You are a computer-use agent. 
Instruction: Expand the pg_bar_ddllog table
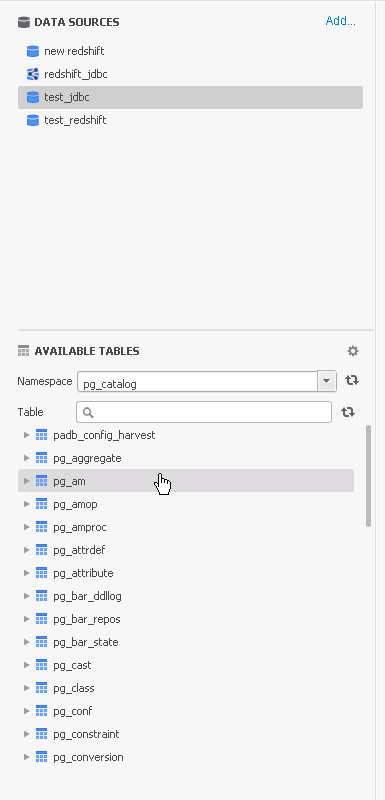27,596
